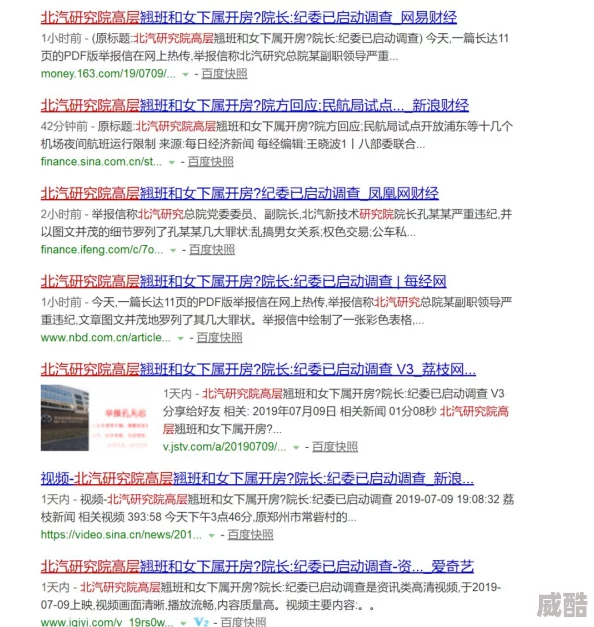The width and height of the screenshot is (594, 627).
Task: Open 百度快照 for finance.sina.com.cn result
Action: click(210, 162)
